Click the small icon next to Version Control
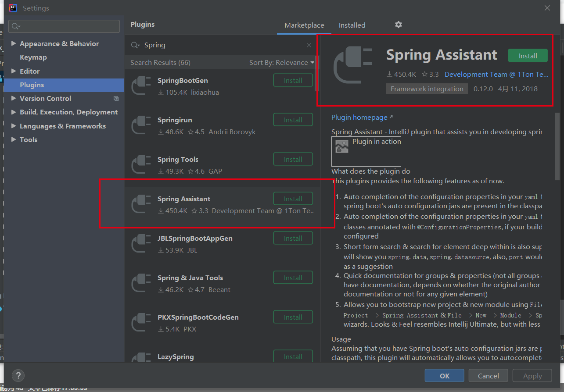 (x=116, y=98)
